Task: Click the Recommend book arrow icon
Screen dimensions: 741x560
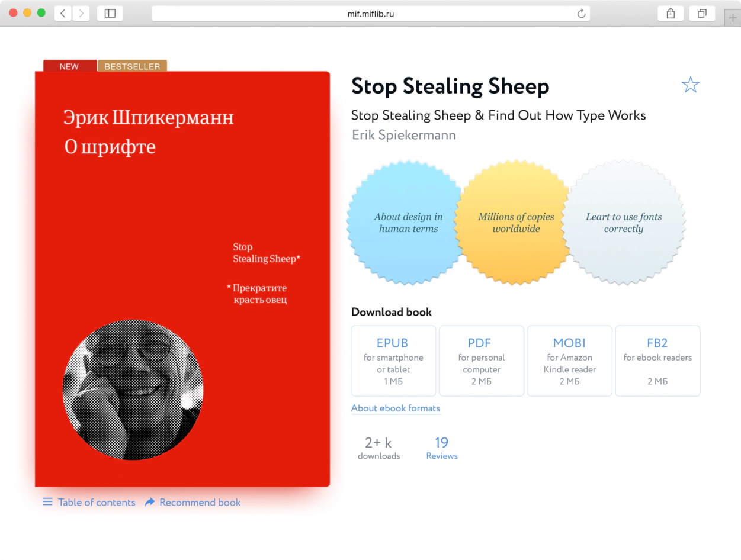Action: click(x=150, y=502)
